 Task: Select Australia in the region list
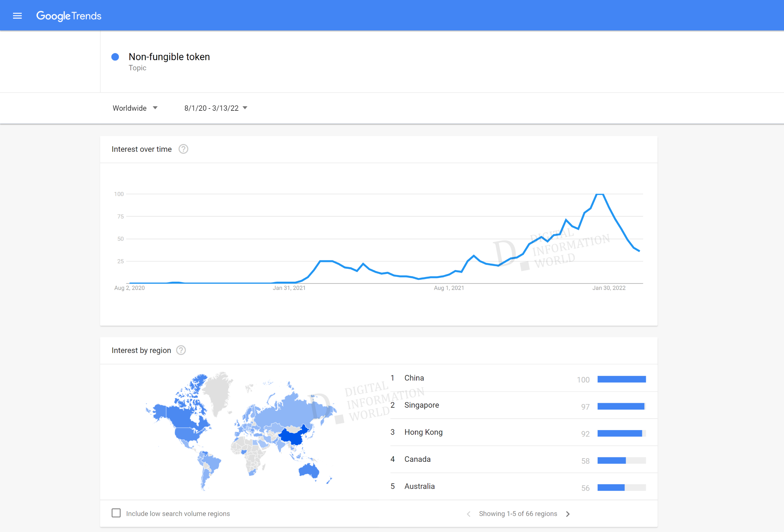click(x=419, y=486)
